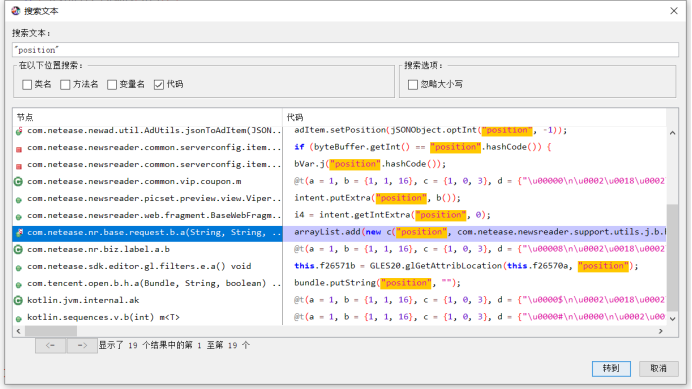
Task: Click the static method icon beside AdUtils.jsonToAdItem
Action: 19,131
